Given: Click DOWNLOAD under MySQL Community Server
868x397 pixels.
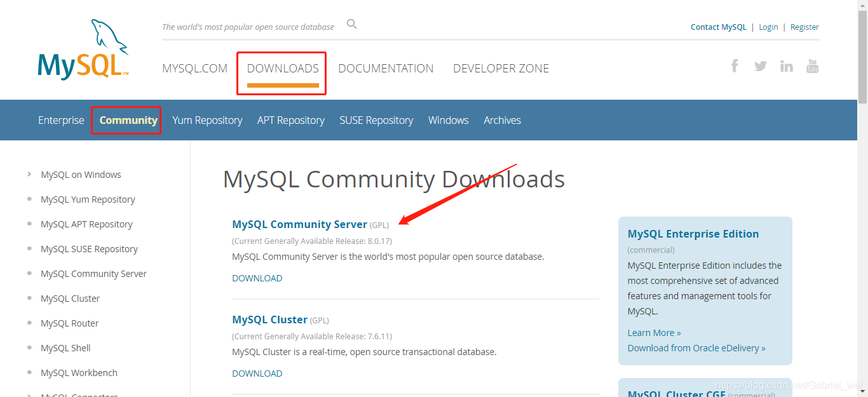Looking at the screenshot, I should click(x=257, y=278).
